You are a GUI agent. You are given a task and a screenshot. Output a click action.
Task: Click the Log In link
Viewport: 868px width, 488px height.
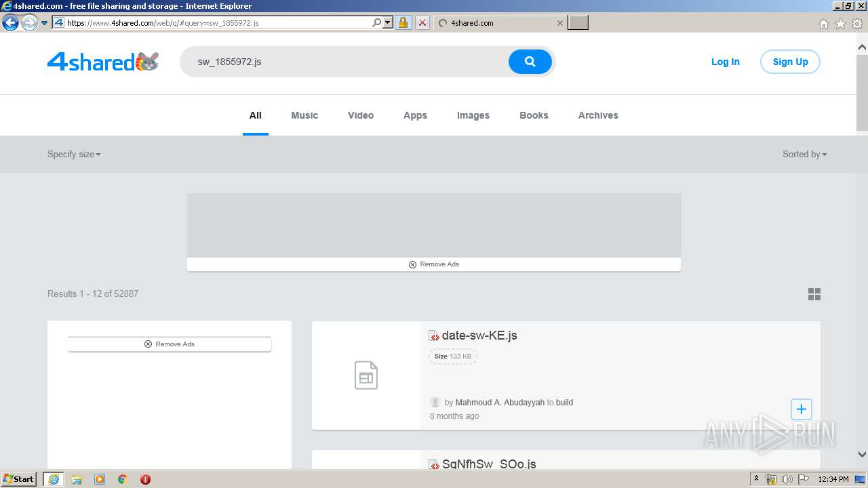725,62
